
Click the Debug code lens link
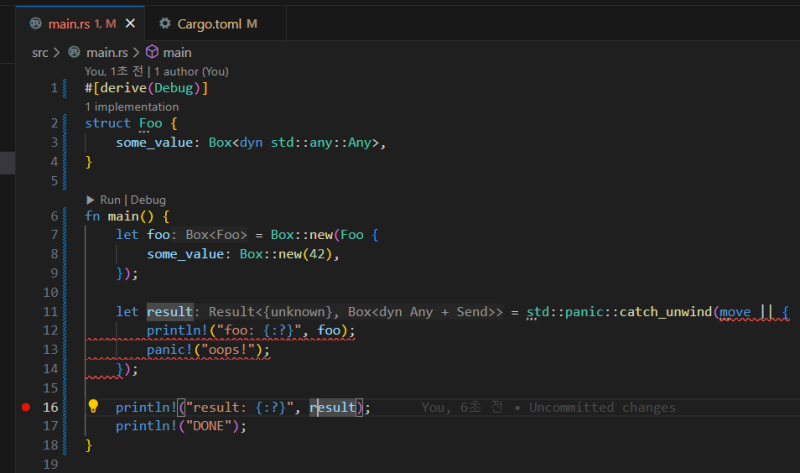pyautogui.click(x=147, y=200)
